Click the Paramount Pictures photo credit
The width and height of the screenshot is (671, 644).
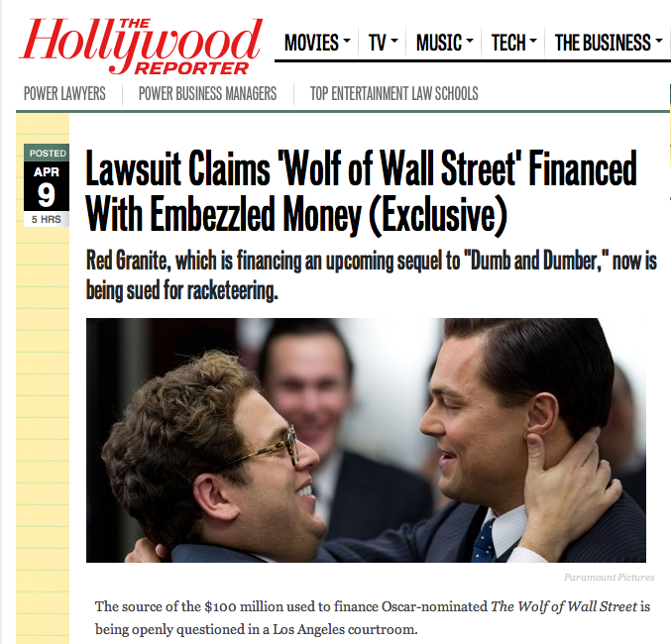[x=609, y=578]
